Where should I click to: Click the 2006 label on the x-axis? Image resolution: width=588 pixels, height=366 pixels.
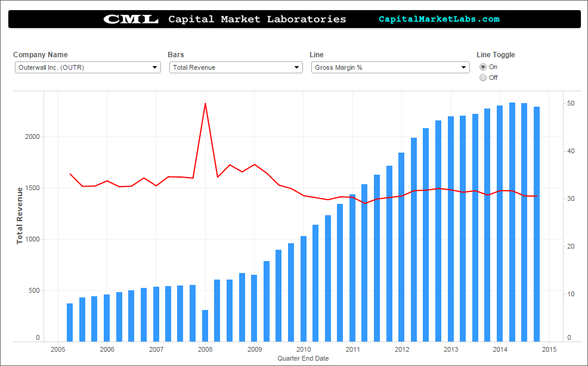click(107, 349)
